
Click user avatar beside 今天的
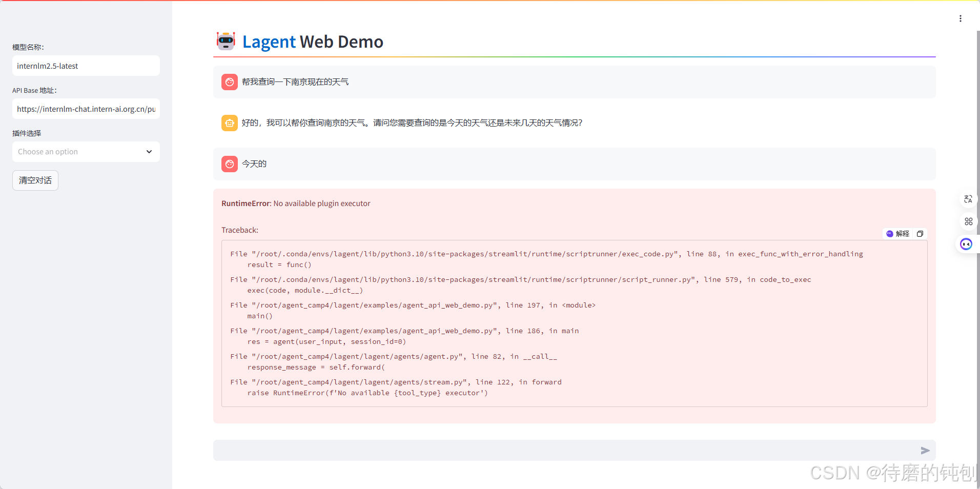(230, 164)
